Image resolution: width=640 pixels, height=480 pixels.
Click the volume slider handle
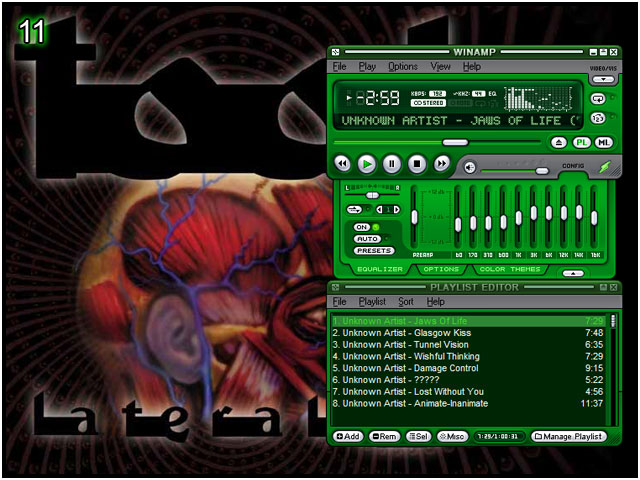[542, 171]
